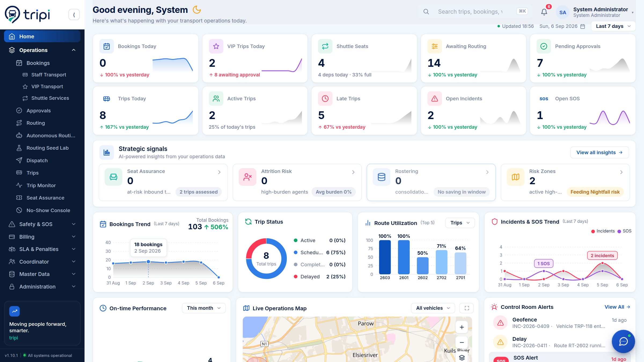This screenshot has width=644, height=362.
Task: Open the Delay alert INC-2026-0411
Action: tap(559, 342)
